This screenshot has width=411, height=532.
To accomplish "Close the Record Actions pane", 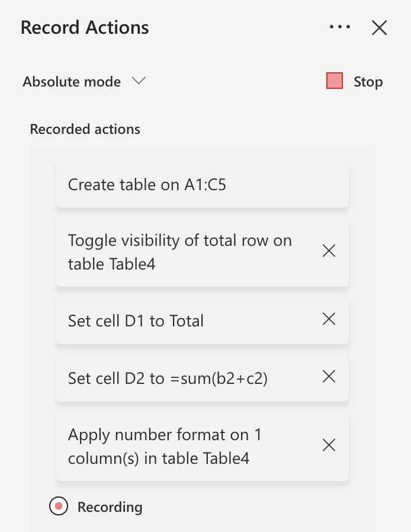I will [378, 27].
